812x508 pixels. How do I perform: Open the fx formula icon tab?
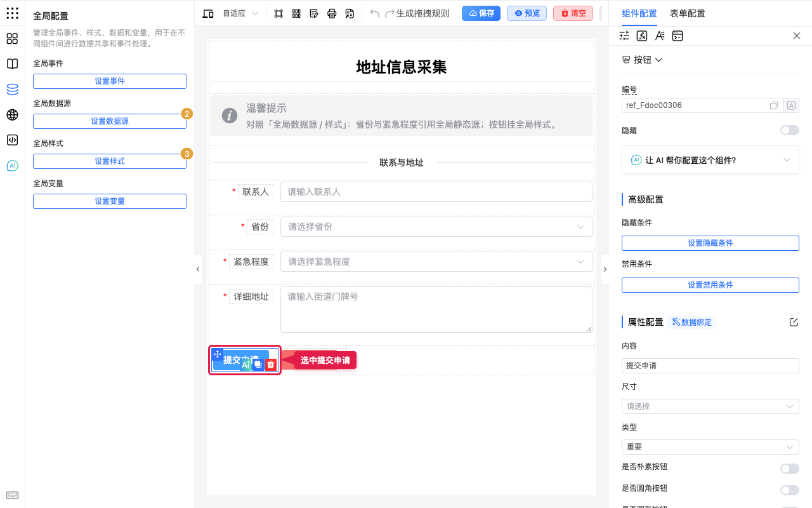[x=642, y=36]
